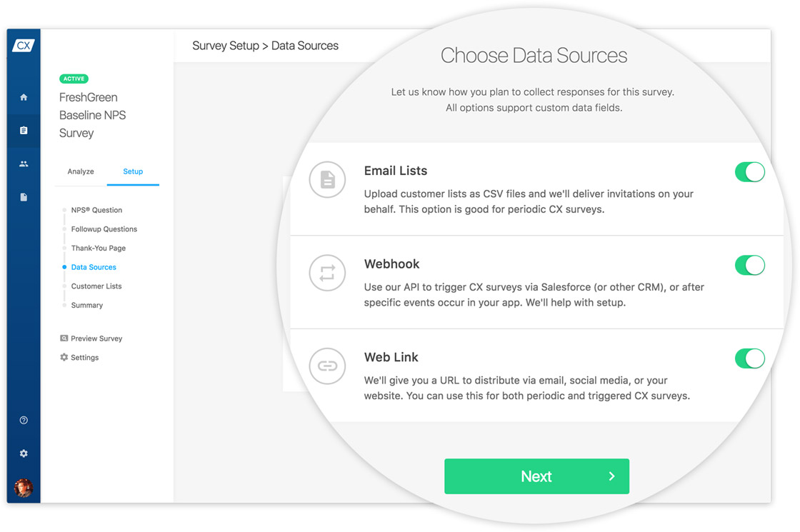The height and width of the screenshot is (532, 800).
Task: Turn off the Web Link toggle
Action: (749, 358)
